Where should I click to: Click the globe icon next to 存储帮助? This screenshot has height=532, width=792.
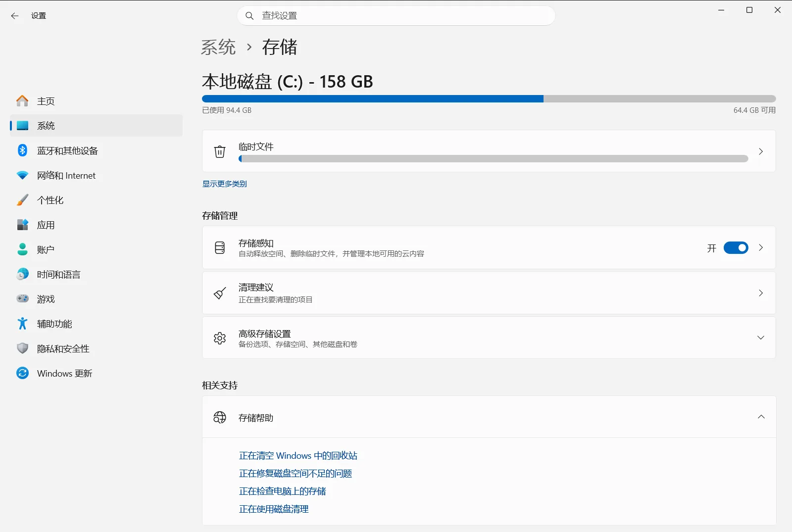click(x=220, y=417)
